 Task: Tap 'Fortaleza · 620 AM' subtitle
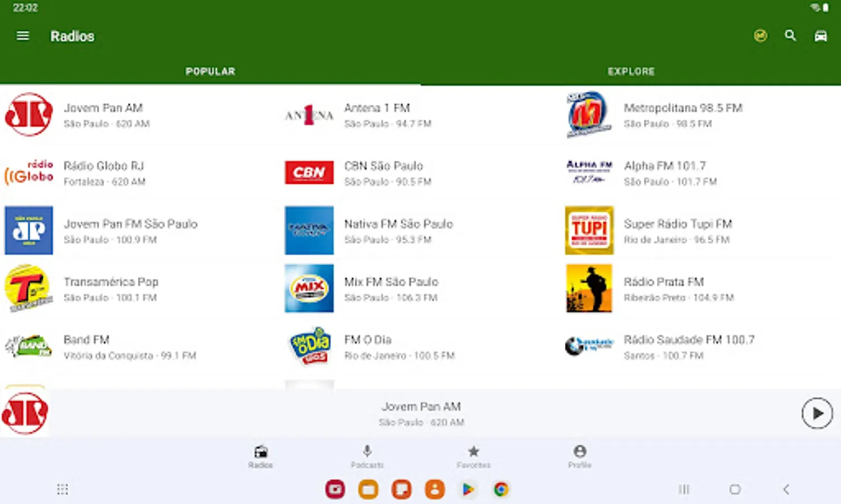pos(104,181)
